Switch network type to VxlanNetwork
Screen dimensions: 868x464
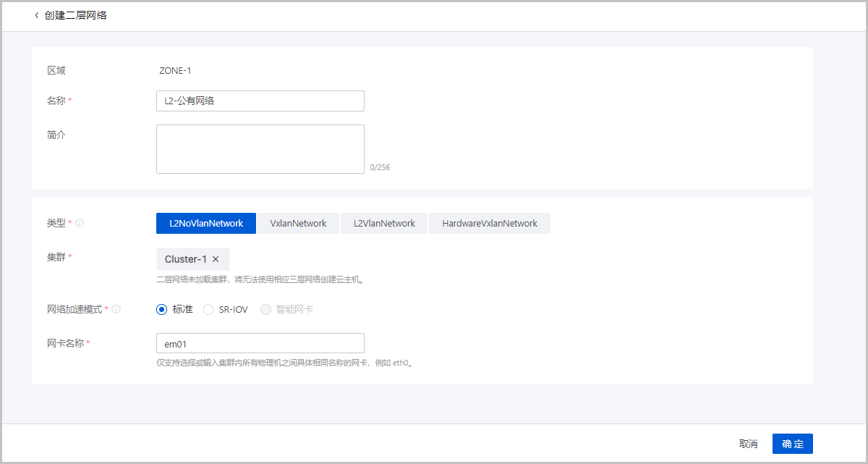(298, 223)
